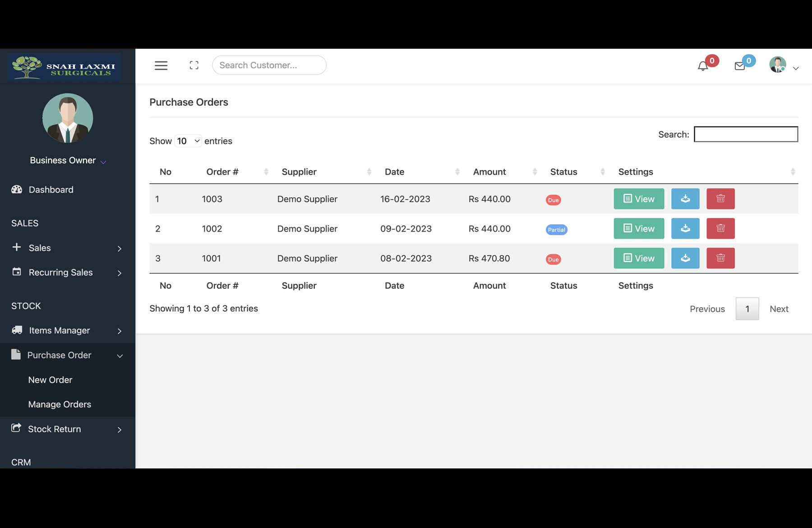
Task: Sort table by Amount column
Action: coord(489,172)
